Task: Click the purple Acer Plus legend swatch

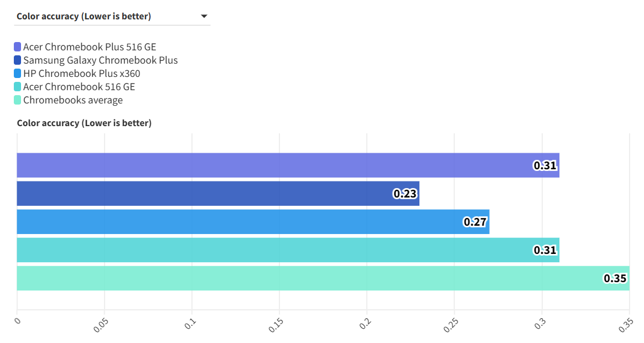Action: pyautogui.click(x=18, y=47)
